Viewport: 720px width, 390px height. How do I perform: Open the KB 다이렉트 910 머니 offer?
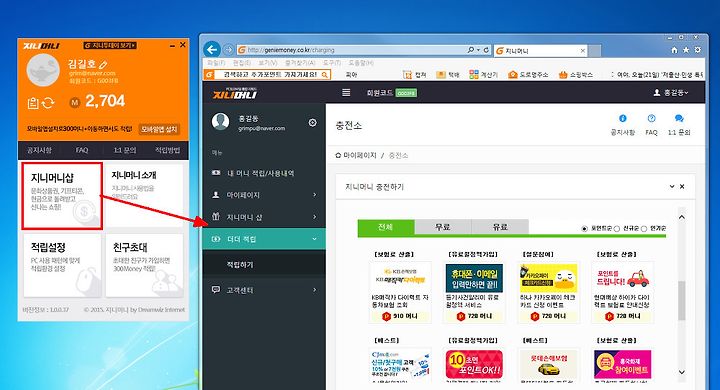pos(400,293)
